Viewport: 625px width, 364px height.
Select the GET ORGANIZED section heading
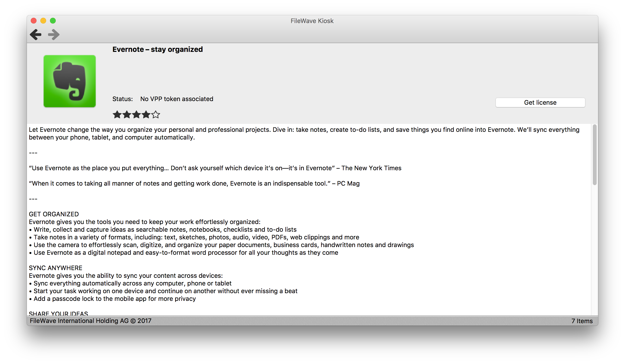coord(52,214)
